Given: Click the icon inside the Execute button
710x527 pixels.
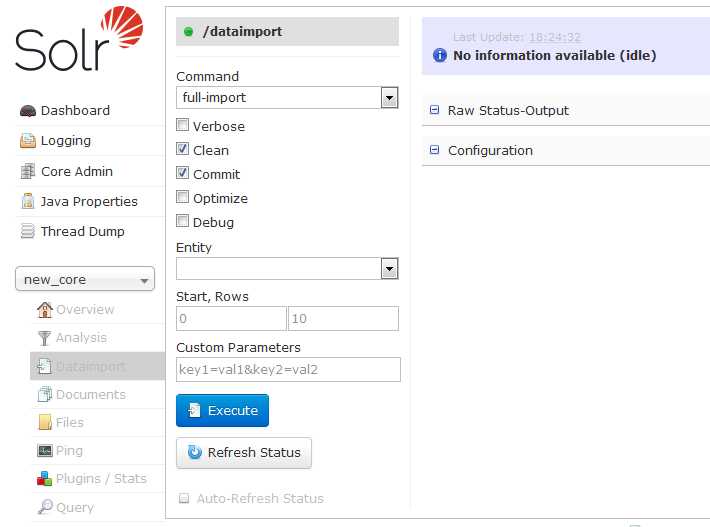Looking at the screenshot, I should [x=194, y=410].
